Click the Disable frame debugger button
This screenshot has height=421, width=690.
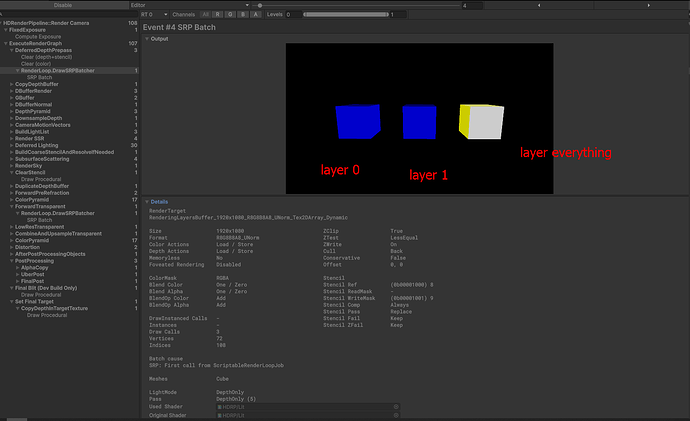64,5
